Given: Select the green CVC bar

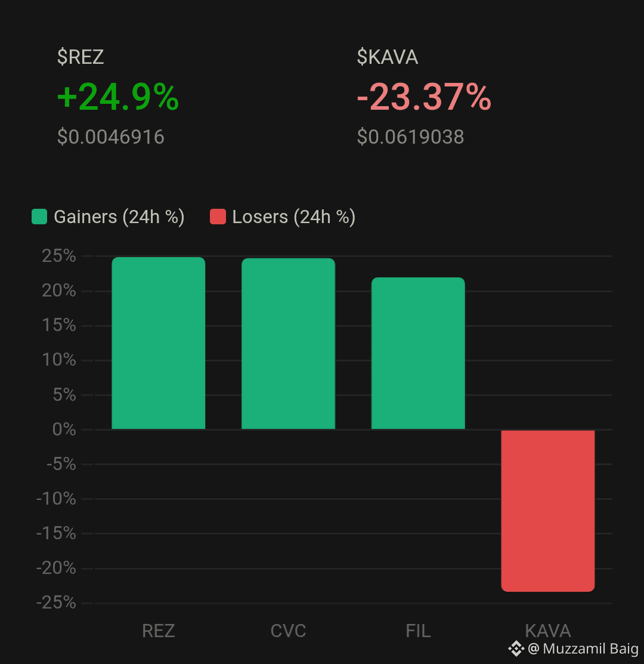Looking at the screenshot, I should point(288,344).
